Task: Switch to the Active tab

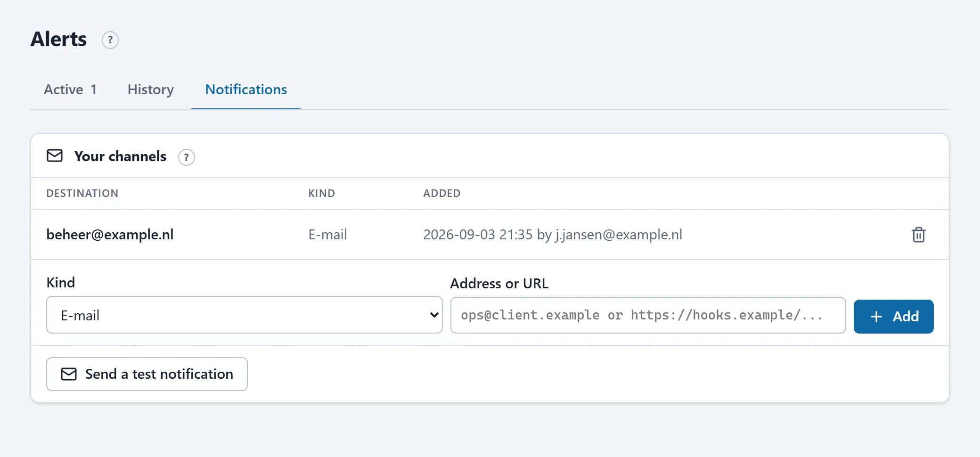Action: (70, 90)
